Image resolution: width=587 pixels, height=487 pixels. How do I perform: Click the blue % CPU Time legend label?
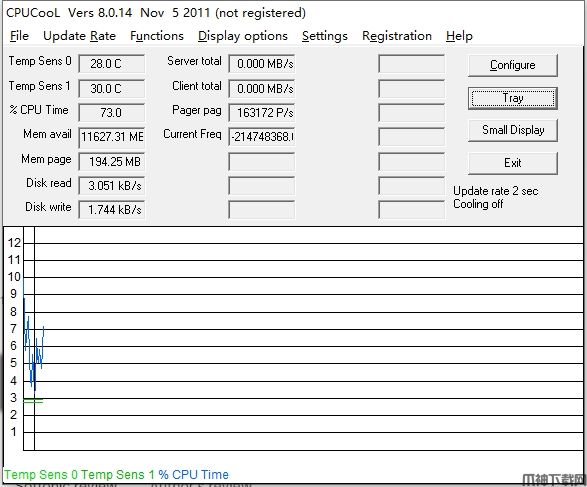(194, 475)
